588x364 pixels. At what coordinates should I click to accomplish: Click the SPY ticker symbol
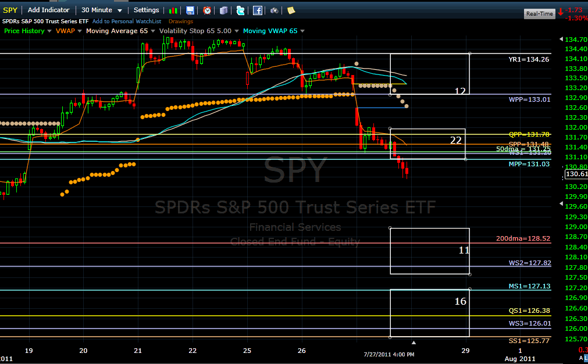click(x=10, y=10)
